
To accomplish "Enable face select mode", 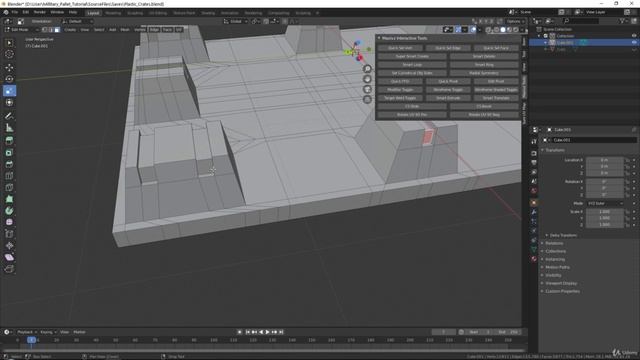I will pyautogui.click(x=57, y=29).
